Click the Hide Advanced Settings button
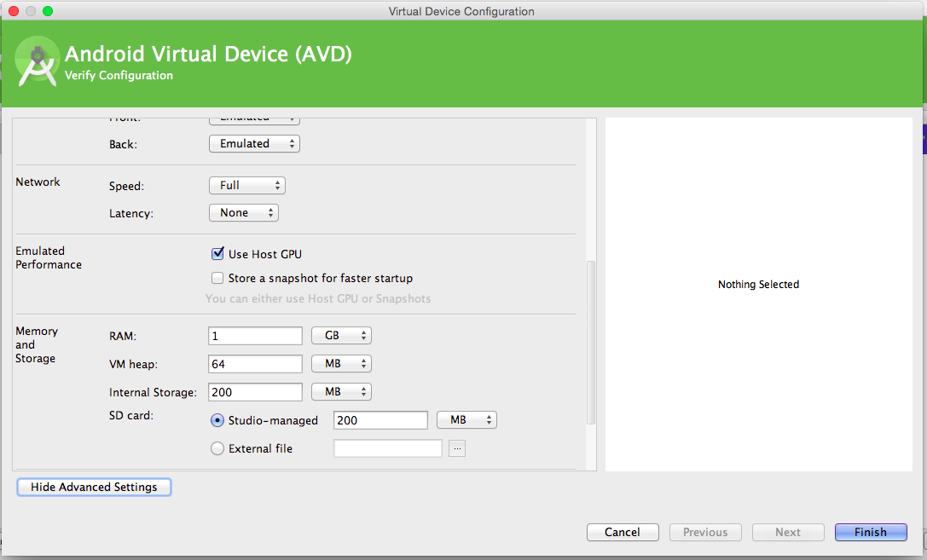927x560 pixels. pos(94,487)
